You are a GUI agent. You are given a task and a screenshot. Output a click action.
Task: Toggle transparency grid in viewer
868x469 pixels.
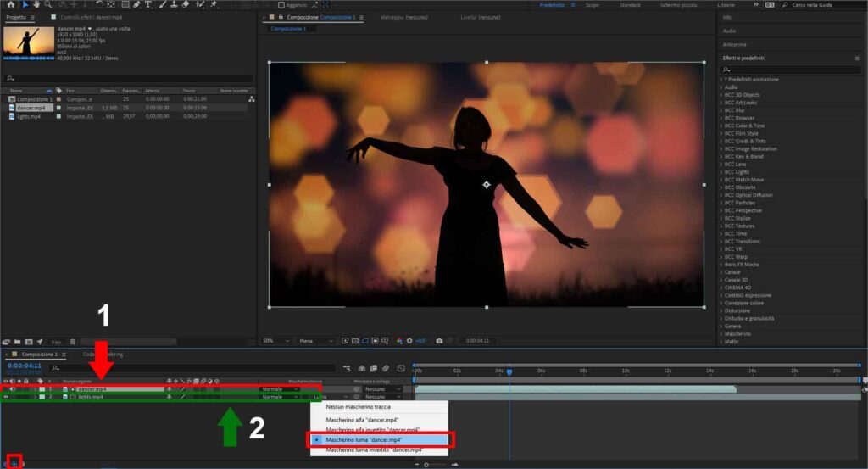[355, 341]
